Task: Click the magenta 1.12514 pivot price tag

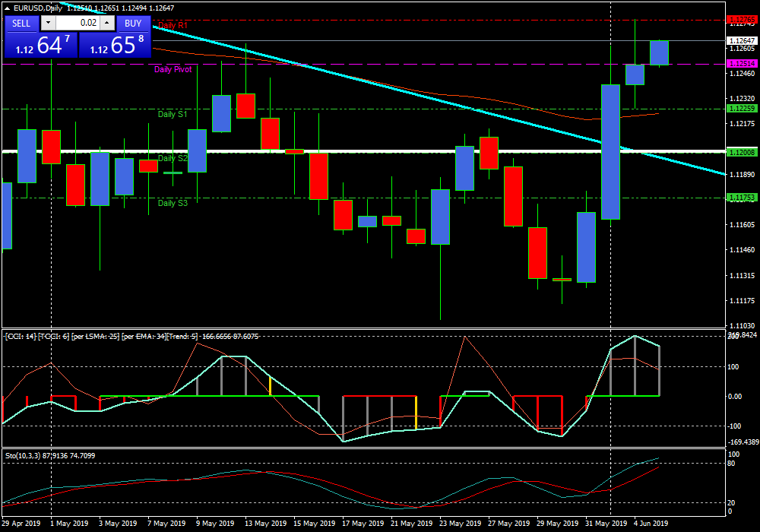Action: tap(741, 64)
